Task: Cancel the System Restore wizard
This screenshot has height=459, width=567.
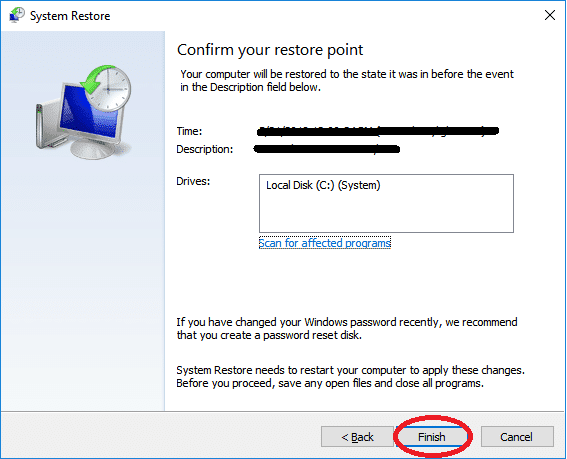Action: [x=517, y=437]
